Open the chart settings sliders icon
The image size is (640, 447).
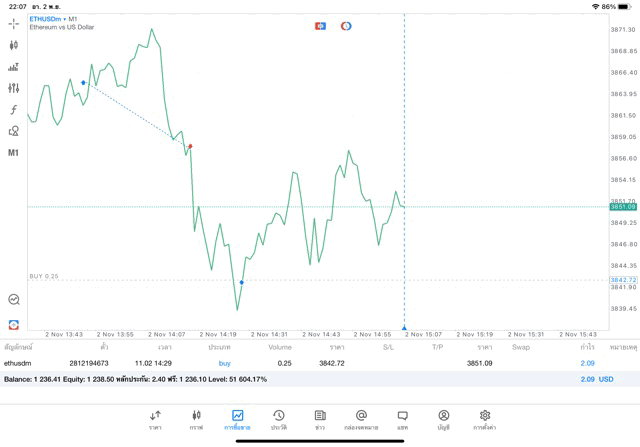pos(13,88)
